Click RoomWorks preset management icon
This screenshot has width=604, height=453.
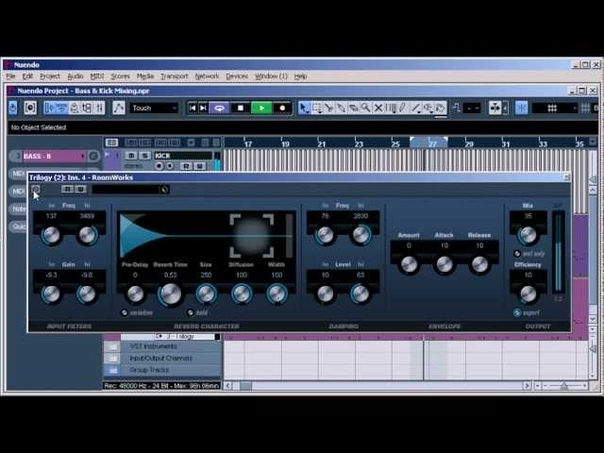point(164,190)
